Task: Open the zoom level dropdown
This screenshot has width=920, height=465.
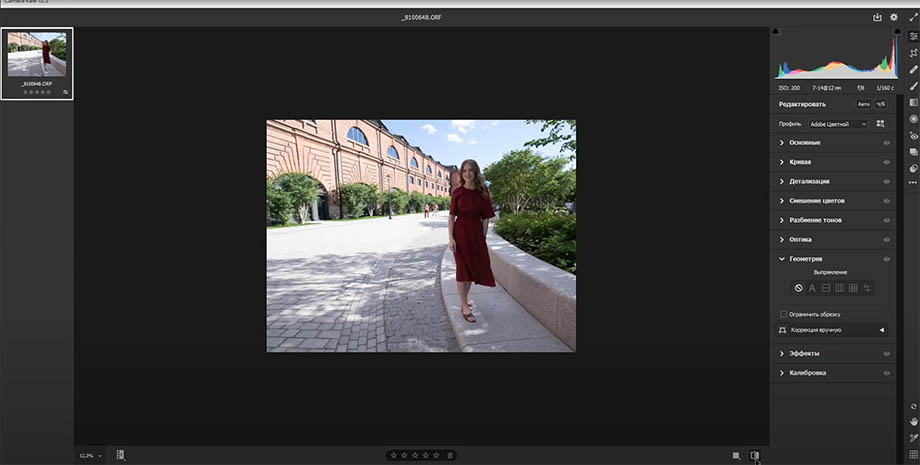Action: tap(91, 455)
